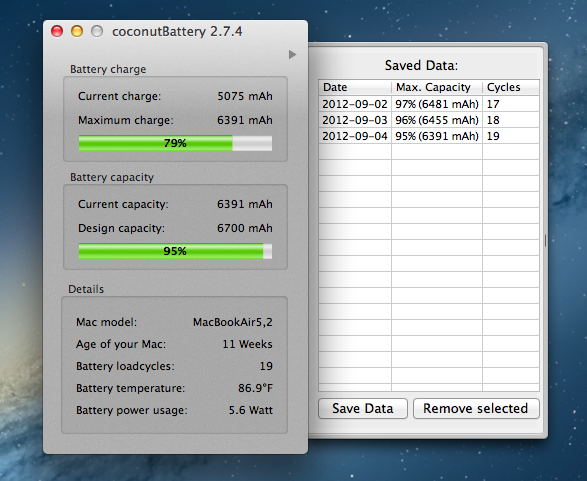Sort by the Cycles column header
Image resolution: width=587 pixels, height=481 pixels.
511,87
